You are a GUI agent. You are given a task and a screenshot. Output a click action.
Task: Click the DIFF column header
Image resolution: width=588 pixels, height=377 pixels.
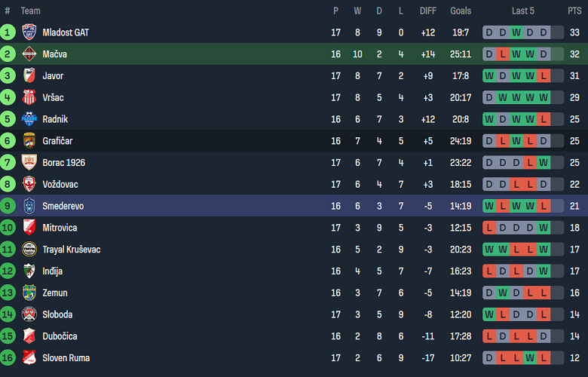click(x=427, y=11)
